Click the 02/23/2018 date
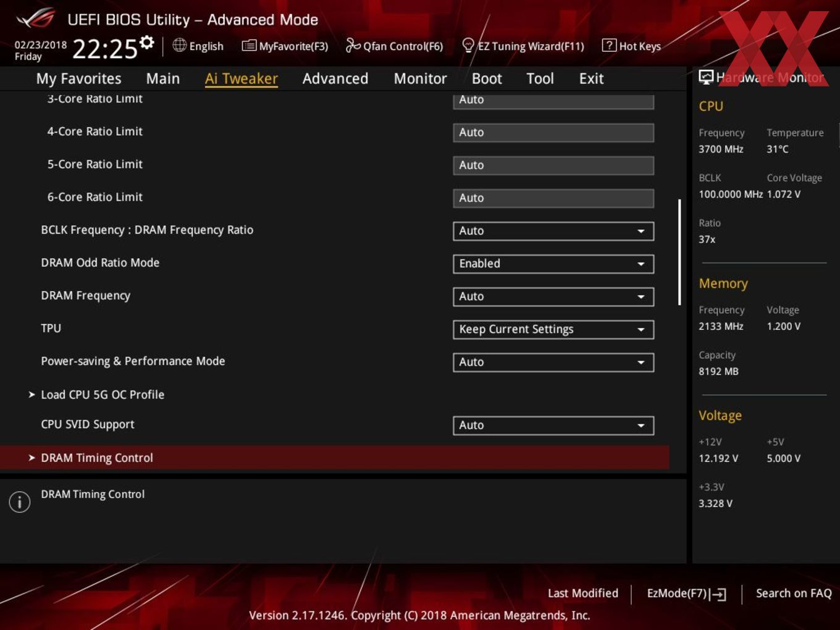Viewport: 840px width, 630px height. 41,44
